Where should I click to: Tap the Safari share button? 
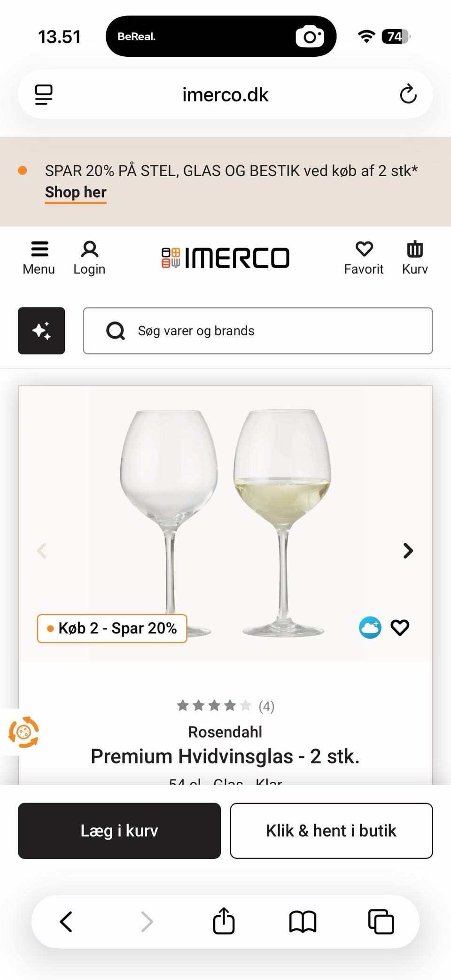(x=224, y=921)
